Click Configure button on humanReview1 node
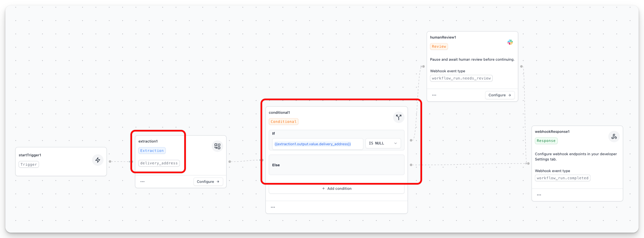Screen dimensions: 644x238 (499, 95)
